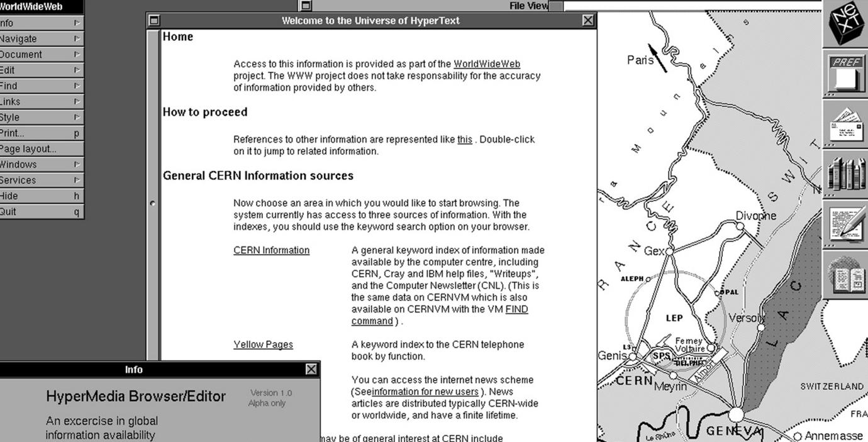Viewport: 868px width, 442px height.
Task: Click the scroller knob of the HyperText window
Action: (x=152, y=203)
